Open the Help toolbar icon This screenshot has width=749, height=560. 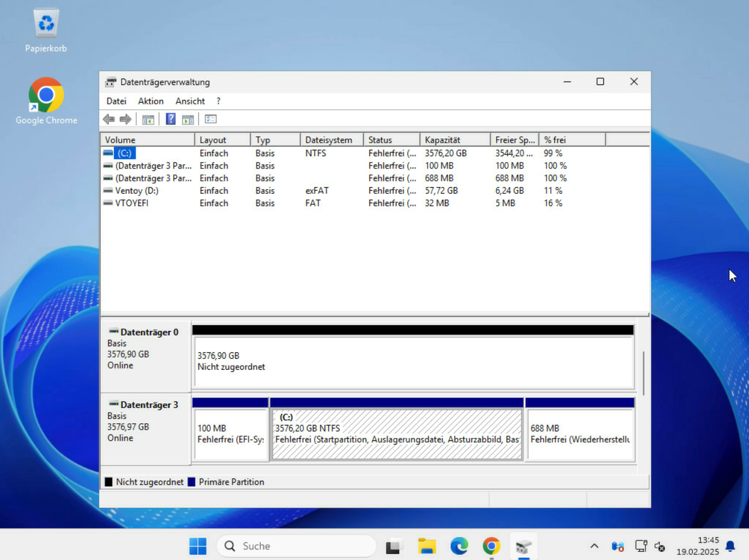pyautogui.click(x=170, y=119)
